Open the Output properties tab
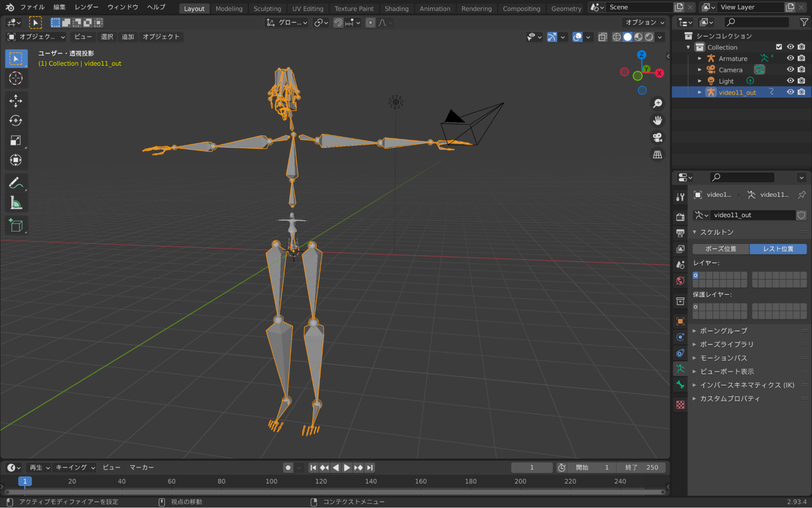 tap(680, 233)
